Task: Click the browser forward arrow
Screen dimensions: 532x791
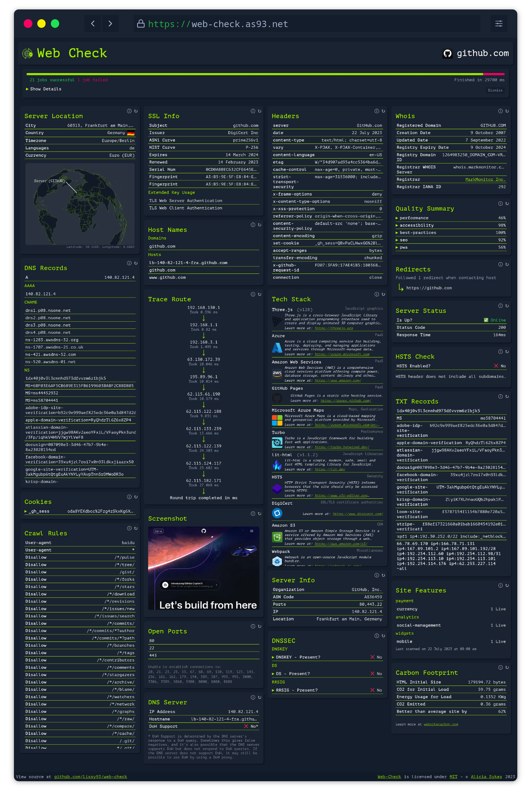Action: pyautogui.click(x=110, y=24)
